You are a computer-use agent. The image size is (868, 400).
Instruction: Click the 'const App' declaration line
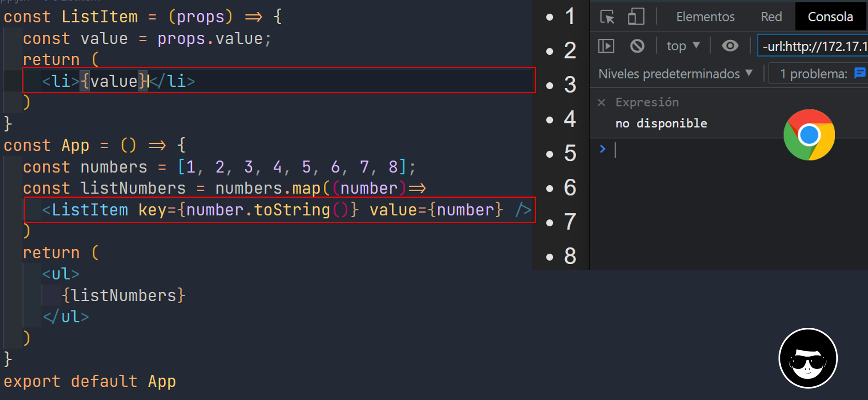coord(95,145)
